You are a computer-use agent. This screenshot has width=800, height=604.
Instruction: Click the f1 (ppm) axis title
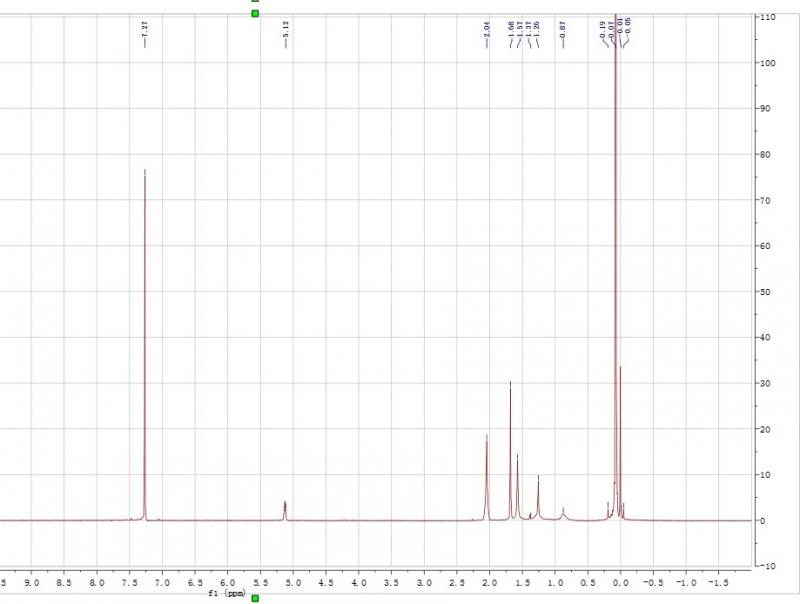[x=227, y=593]
